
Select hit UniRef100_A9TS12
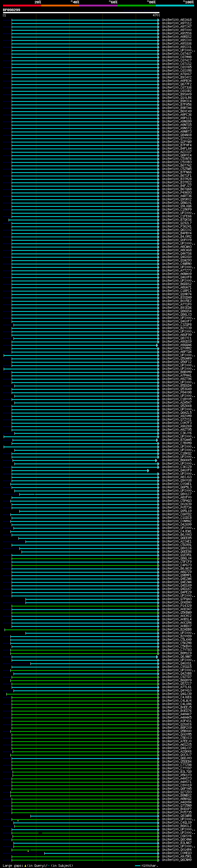coord(177,23)
